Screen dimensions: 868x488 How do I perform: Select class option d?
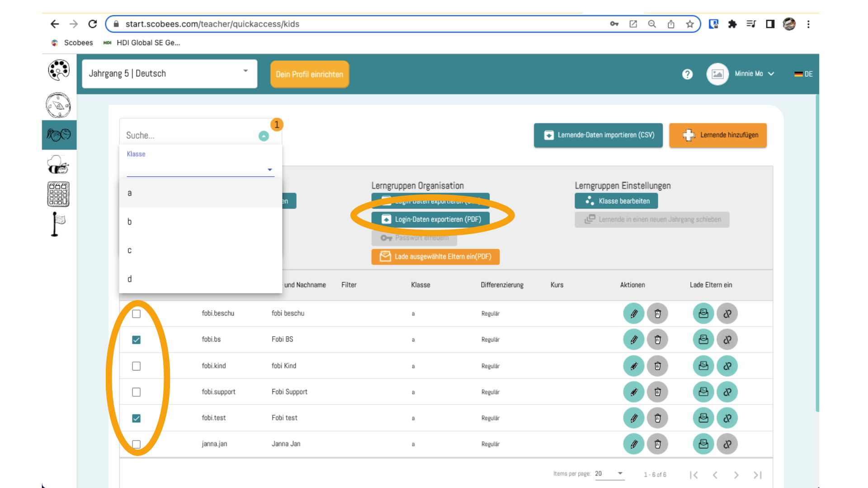200,279
